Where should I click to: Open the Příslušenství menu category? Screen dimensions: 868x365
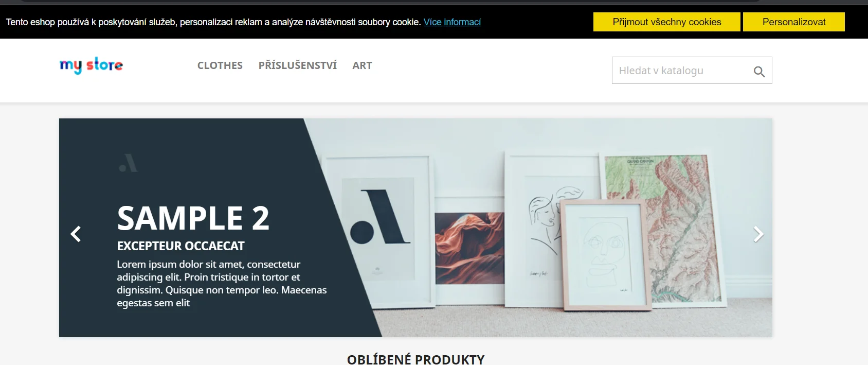coord(298,65)
